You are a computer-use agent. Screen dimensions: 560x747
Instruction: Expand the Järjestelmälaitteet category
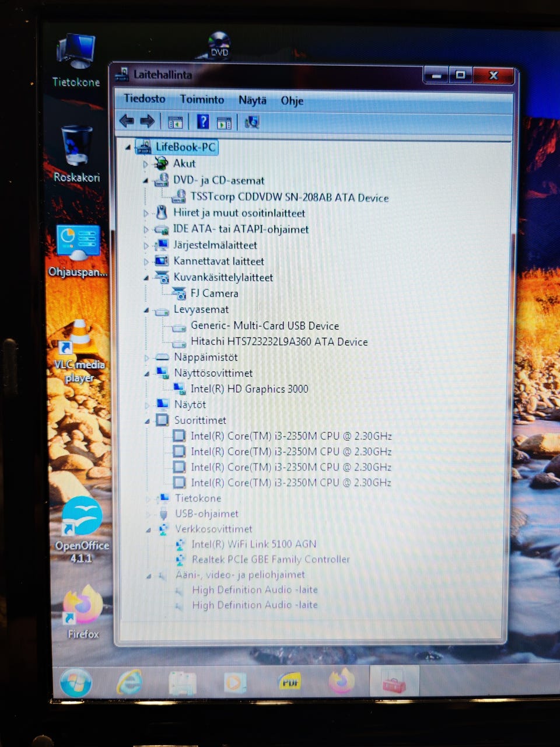pyautogui.click(x=146, y=246)
